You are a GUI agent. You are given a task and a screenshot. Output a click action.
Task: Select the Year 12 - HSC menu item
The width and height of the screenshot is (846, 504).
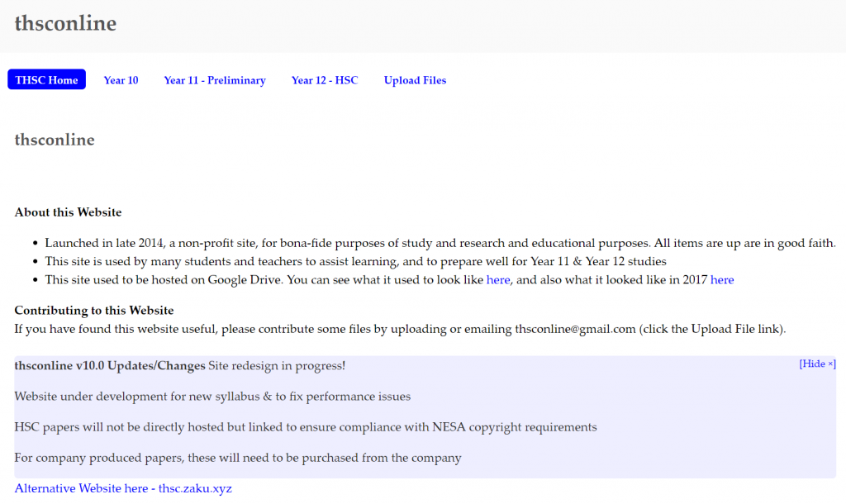325,80
